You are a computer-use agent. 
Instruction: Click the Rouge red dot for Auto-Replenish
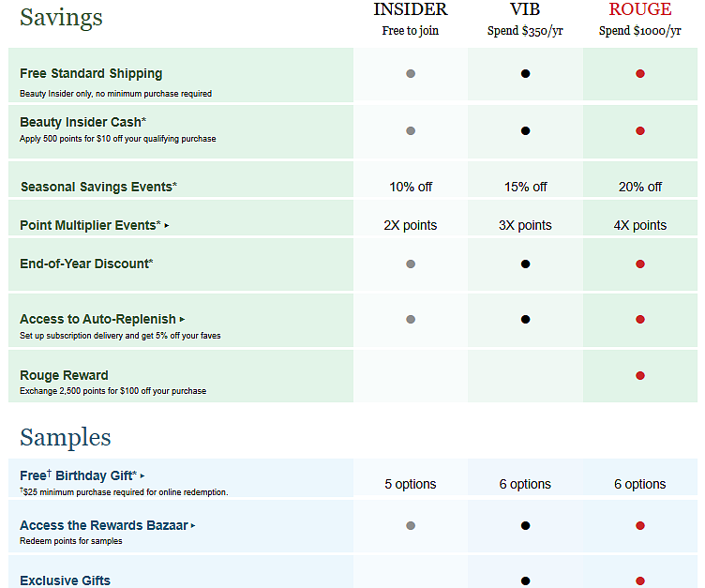click(640, 320)
